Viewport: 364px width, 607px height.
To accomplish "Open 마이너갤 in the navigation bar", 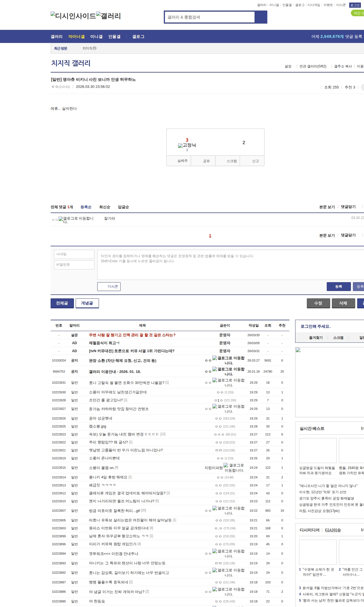I will pyautogui.click(x=76, y=37).
